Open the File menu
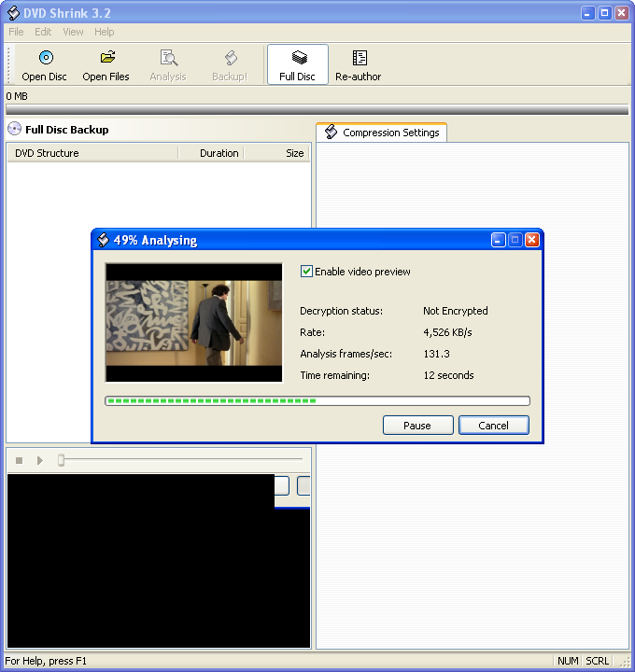This screenshot has width=635, height=672. [16, 32]
